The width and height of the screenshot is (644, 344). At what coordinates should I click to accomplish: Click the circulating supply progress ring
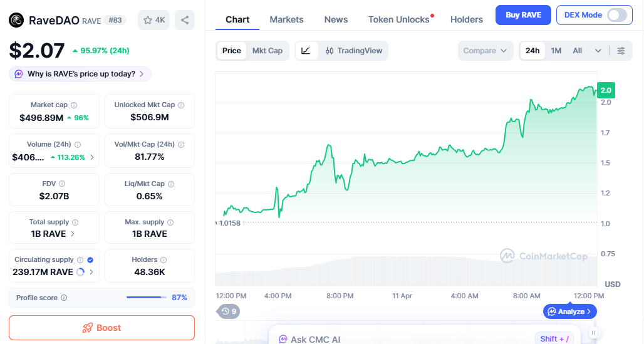tap(80, 272)
